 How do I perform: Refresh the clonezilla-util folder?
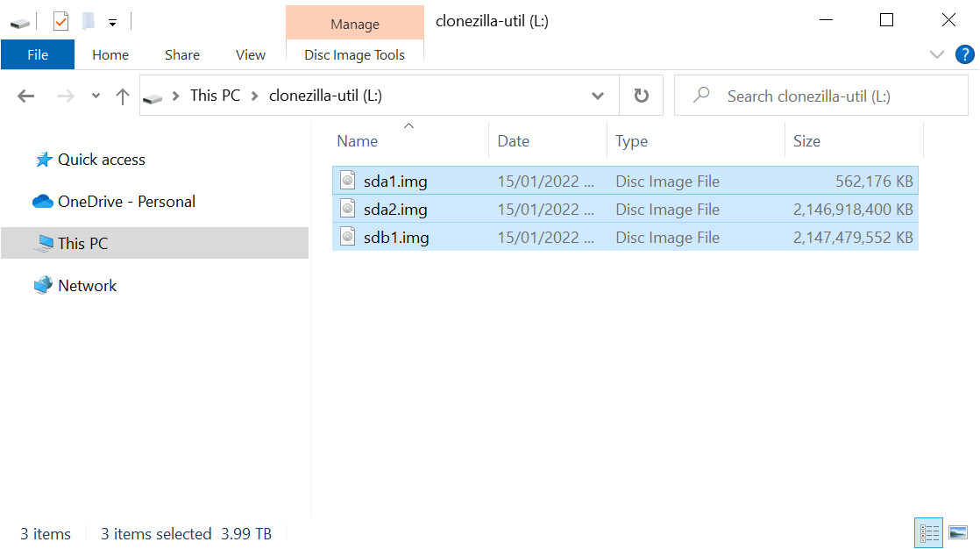[x=642, y=96]
